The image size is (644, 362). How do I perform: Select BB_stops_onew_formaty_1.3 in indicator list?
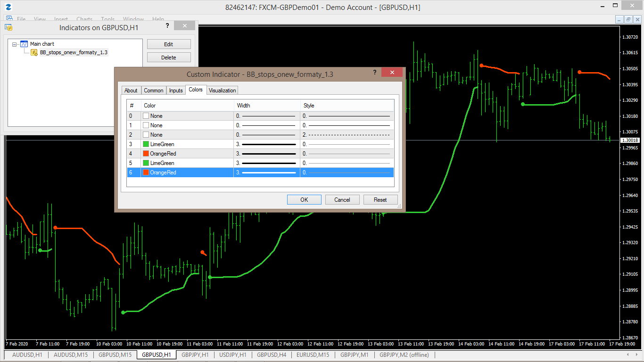(x=74, y=52)
